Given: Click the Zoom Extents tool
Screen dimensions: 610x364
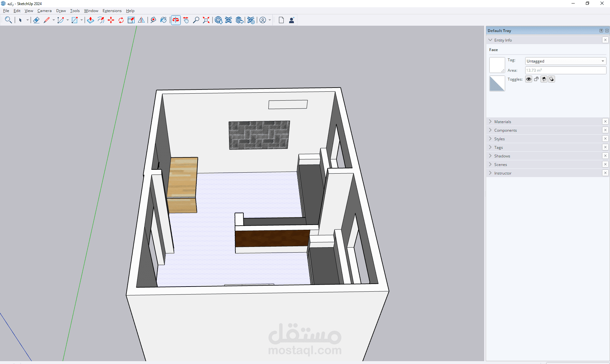Looking at the screenshot, I should [x=206, y=20].
